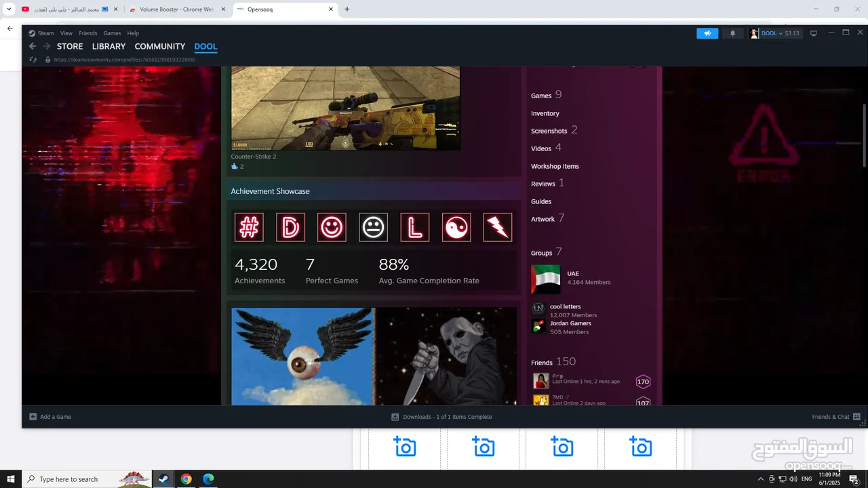Click Add a Game in Steam
868x488 pixels.
pyautogui.click(x=50, y=417)
